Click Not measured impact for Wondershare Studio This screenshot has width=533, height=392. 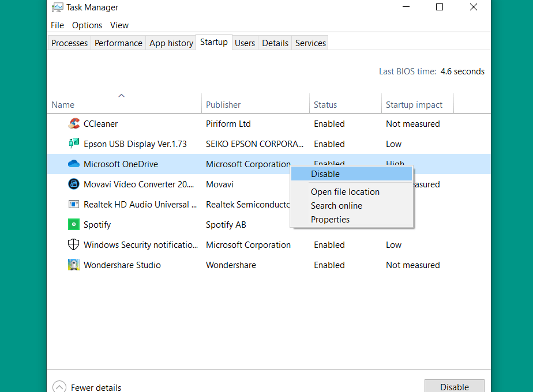(x=413, y=265)
